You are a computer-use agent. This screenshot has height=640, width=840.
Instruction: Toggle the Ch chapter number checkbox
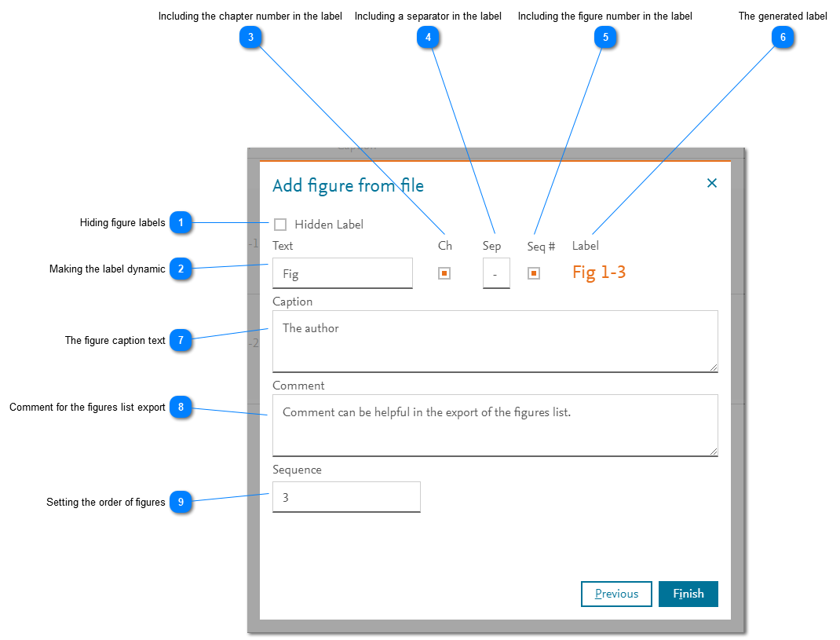444,273
